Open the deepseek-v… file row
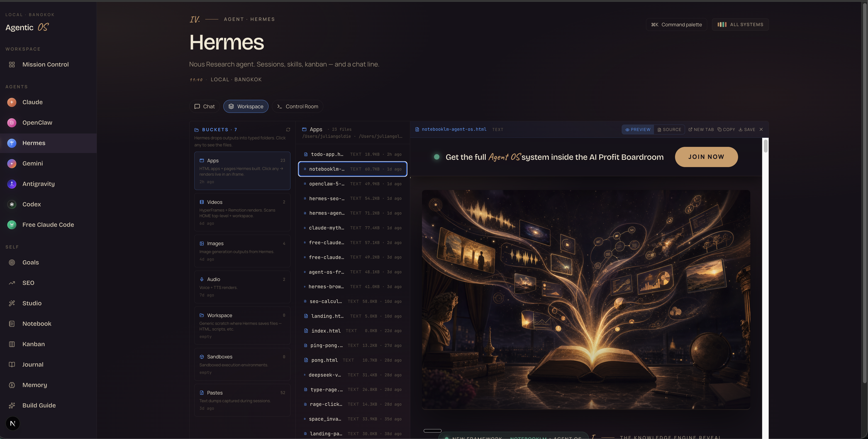The image size is (868, 439). click(353, 375)
